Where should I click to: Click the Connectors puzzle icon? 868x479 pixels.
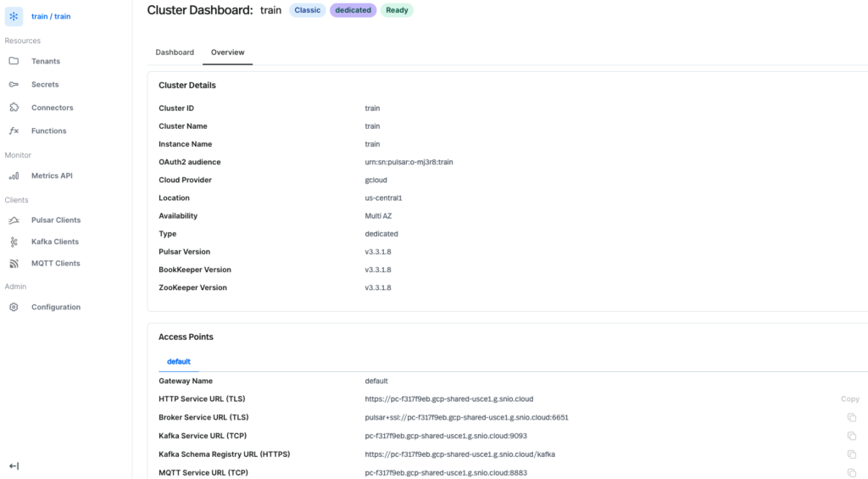pyautogui.click(x=14, y=108)
